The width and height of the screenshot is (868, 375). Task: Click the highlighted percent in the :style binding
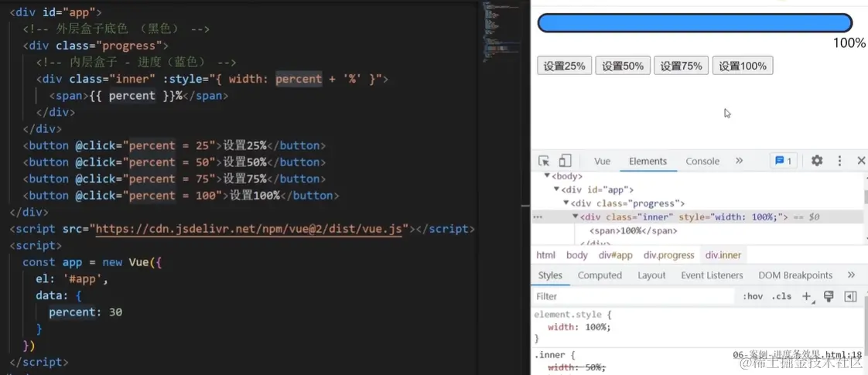pyautogui.click(x=299, y=79)
